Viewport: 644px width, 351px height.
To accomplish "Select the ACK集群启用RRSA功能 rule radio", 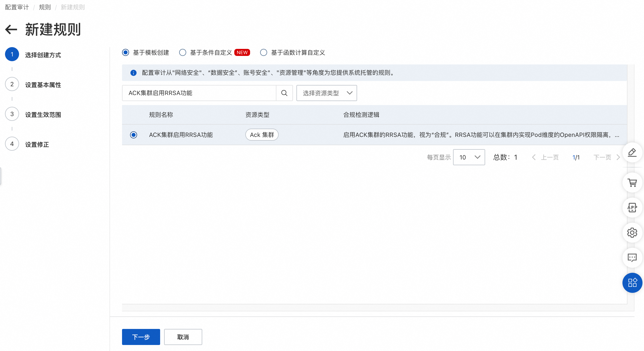I will click(134, 135).
